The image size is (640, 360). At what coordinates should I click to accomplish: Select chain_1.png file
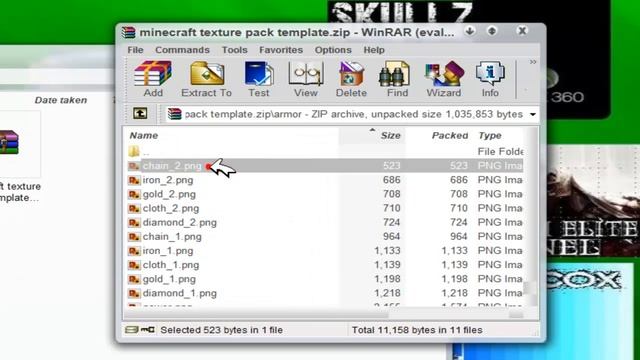pos(325,236)
